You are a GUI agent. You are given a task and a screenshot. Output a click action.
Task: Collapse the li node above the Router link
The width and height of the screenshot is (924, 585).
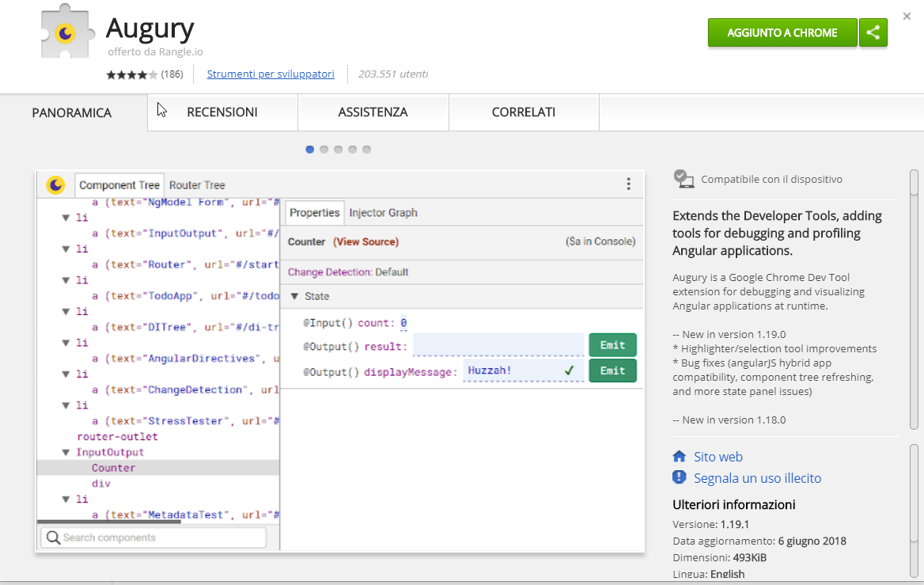coord(66,249)
